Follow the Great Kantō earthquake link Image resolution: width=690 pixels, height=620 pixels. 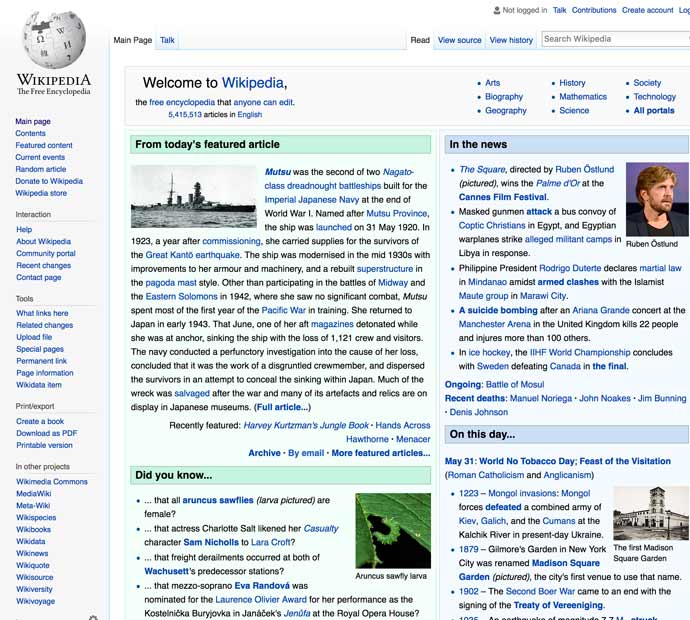click(x=193, y=255)
